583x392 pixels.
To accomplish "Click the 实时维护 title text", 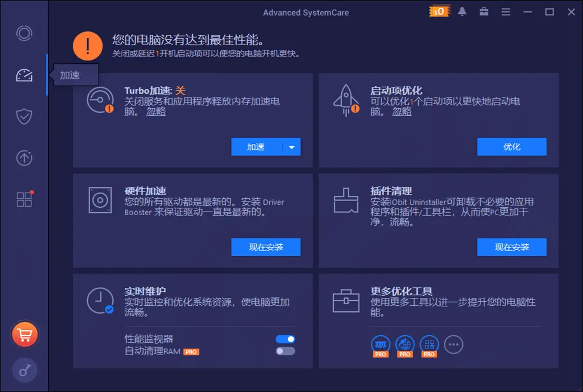I will (145, 291).
